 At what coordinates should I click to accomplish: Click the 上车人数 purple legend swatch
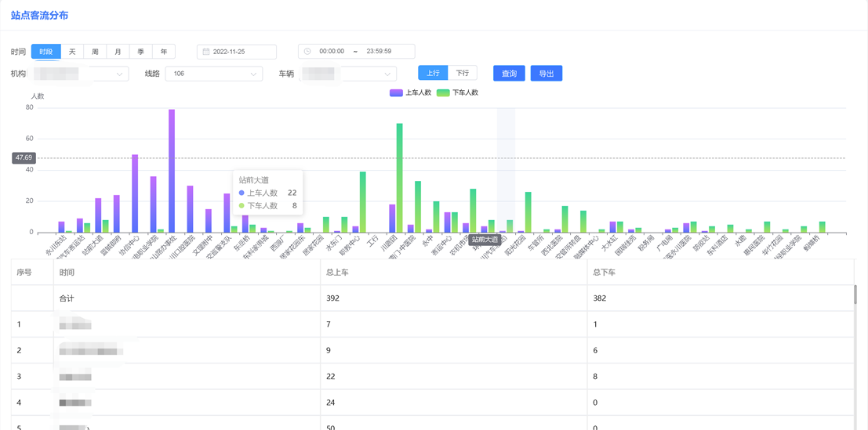click(x=396, y=92)
